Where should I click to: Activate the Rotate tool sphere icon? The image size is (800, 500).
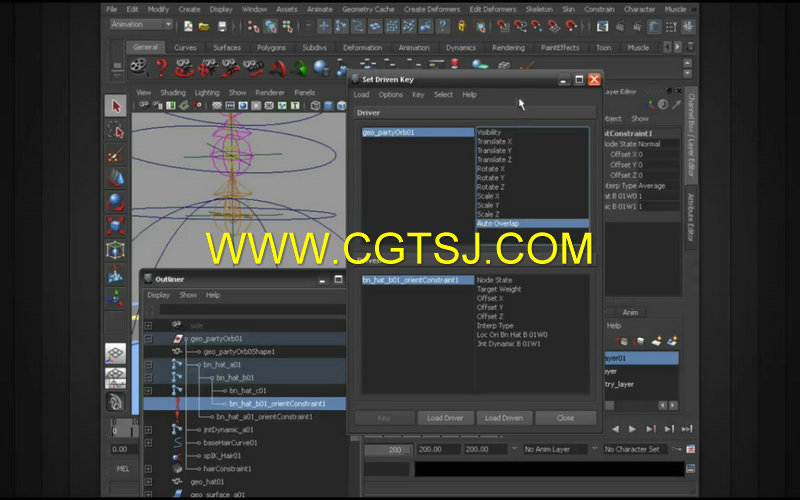[x=116, y=202]
